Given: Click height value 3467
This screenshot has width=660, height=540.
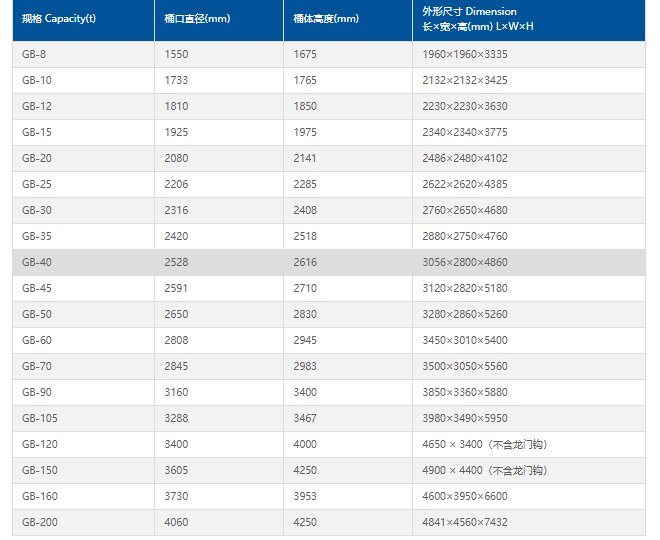Looking at the screenshot, I should coord(305,418).
